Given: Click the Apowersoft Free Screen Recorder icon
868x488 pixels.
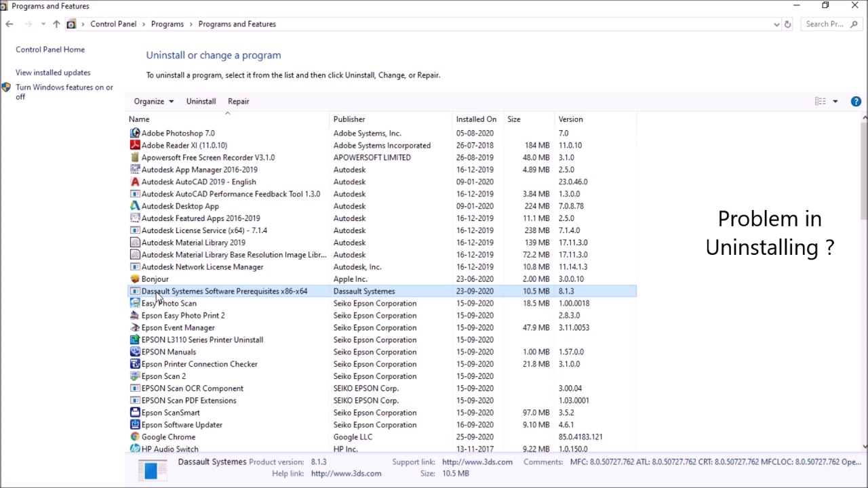Looking at the screenshot, I should point(135,158).
